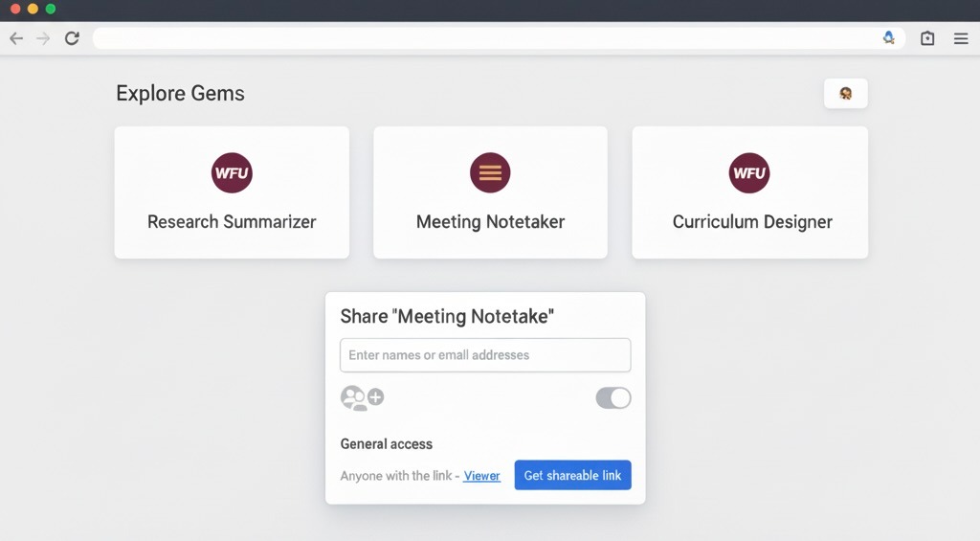Focus the names or email addresses field
Image resolution: width=980 pixels, height=541 pixels.
click(485, 355)
